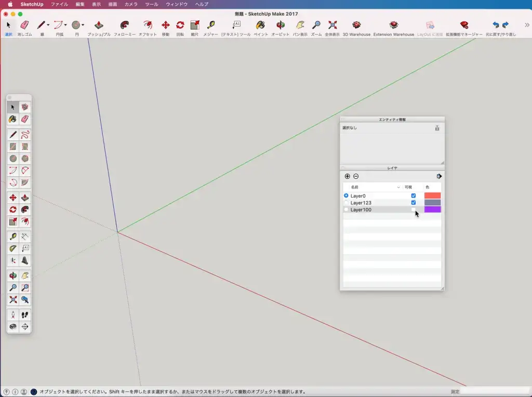The height and width of the screenshot is (397, 532).
Task: Select the Section Plane tool in side palette
Action: [x=25, y=327]
